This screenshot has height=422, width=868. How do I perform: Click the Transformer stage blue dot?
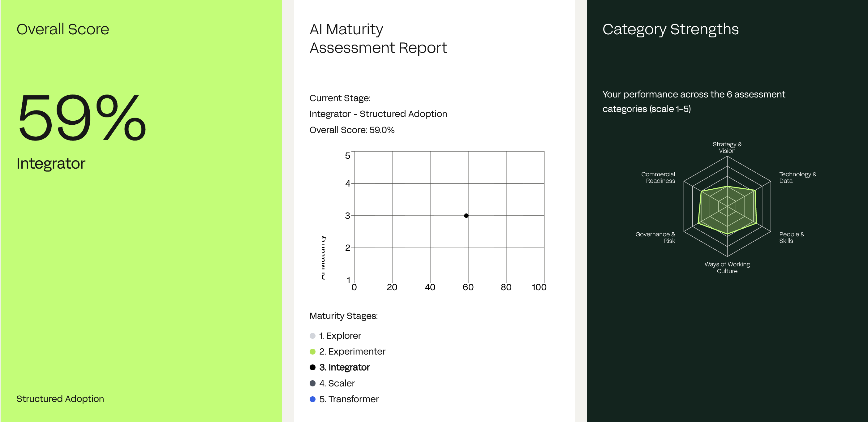coord(312,399)
